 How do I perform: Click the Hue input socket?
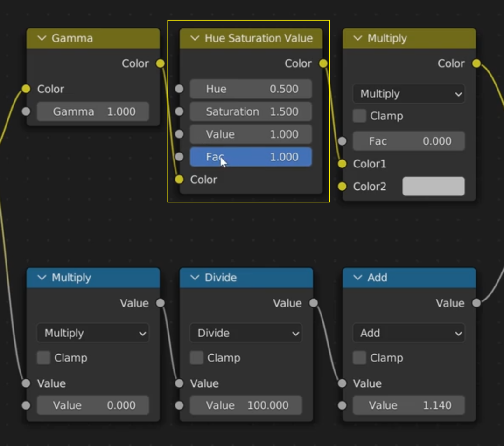179,89
